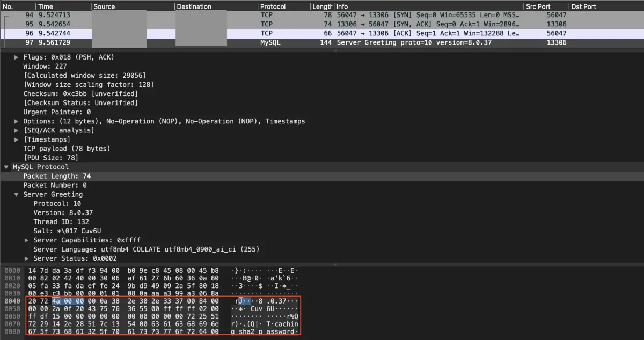Collapse the Server Greeting subtree

[17, 194]
